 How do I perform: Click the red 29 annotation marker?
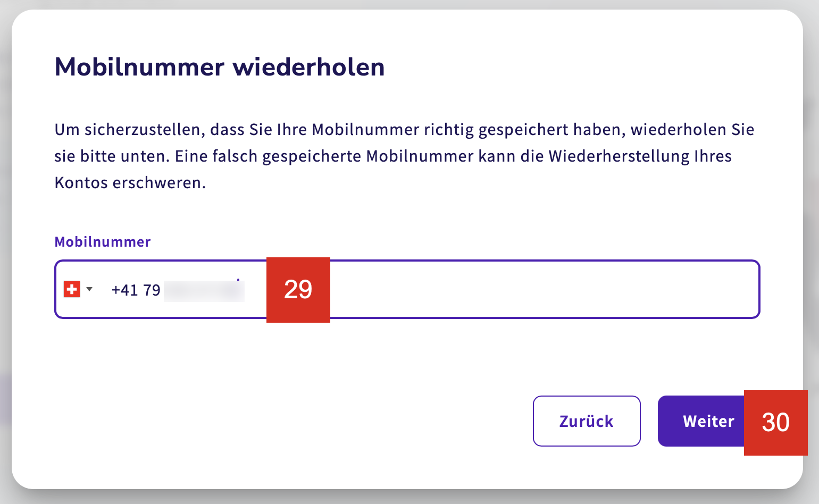pos(298,290)
